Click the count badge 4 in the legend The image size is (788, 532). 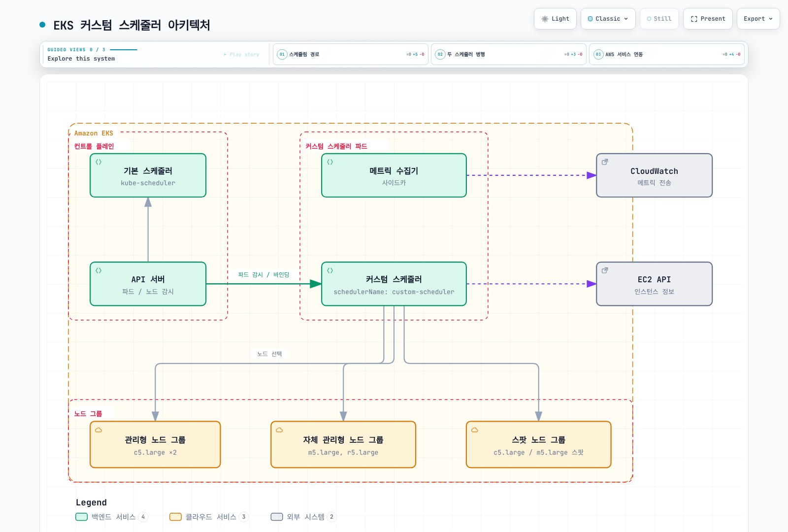point(143,517)
